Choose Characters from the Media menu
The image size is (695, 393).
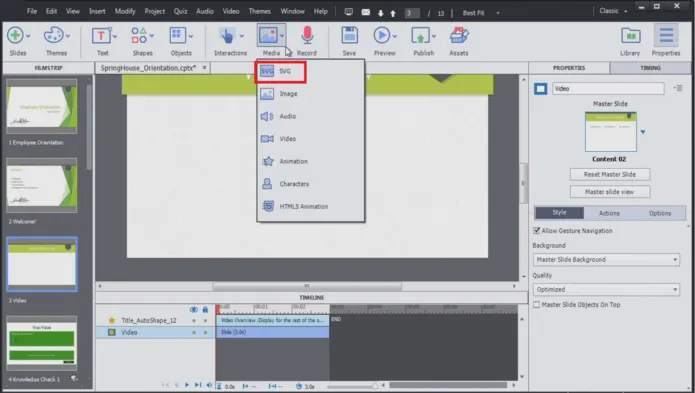(x=310, y=184)
